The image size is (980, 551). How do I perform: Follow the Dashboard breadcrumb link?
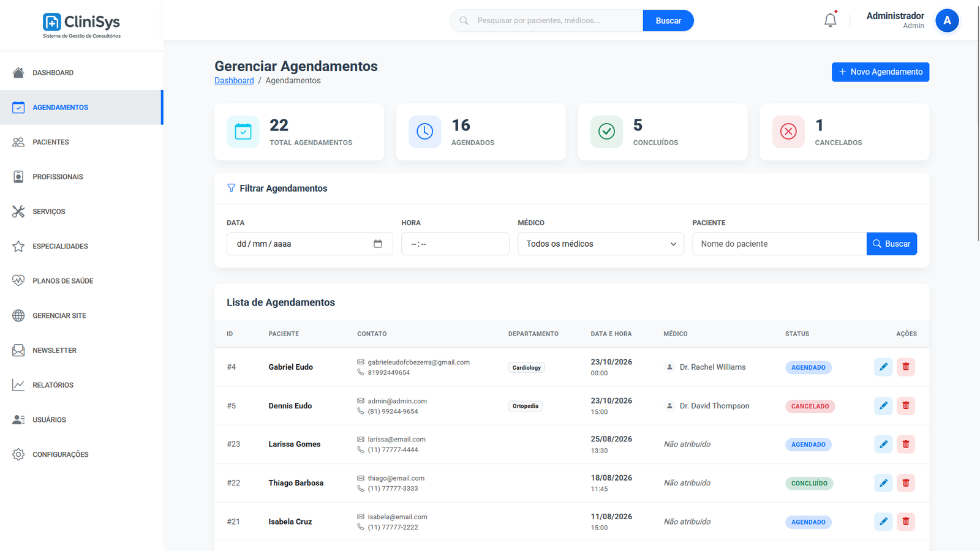click(234, 81)
